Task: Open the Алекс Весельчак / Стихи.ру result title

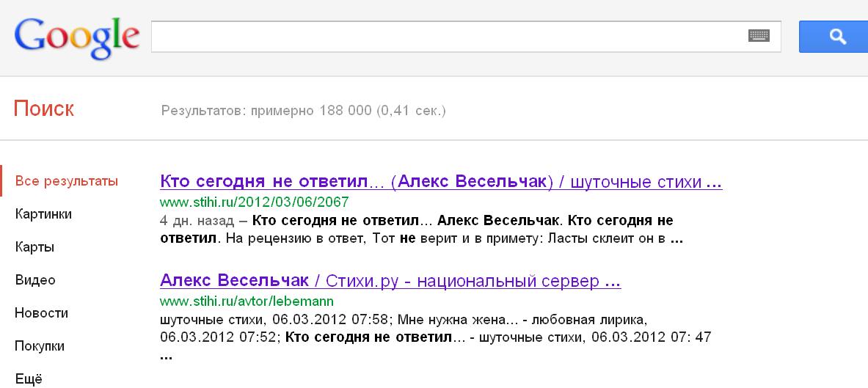Action: point(390,281)
